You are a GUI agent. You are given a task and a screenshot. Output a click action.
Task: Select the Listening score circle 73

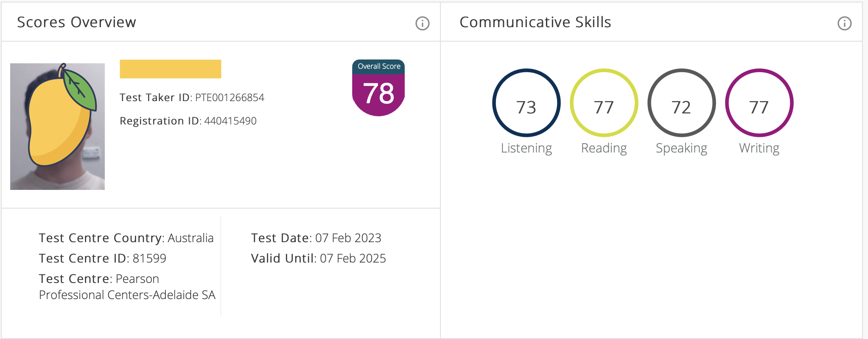pyautogui.click(x=526, y=103)
